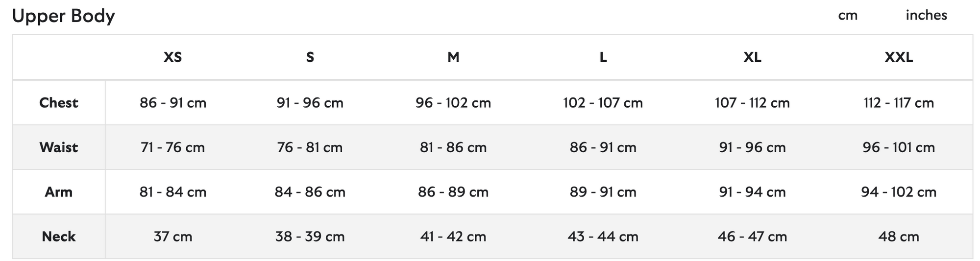The image size is (980, 261).
Task: Click the XS size column header
Action: click(x=172, y=57)
